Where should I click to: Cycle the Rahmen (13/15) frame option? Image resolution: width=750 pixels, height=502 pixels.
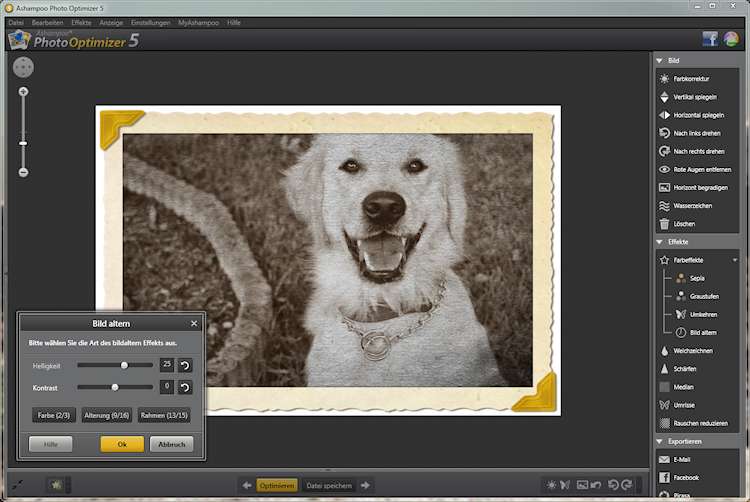pos(165,415)
